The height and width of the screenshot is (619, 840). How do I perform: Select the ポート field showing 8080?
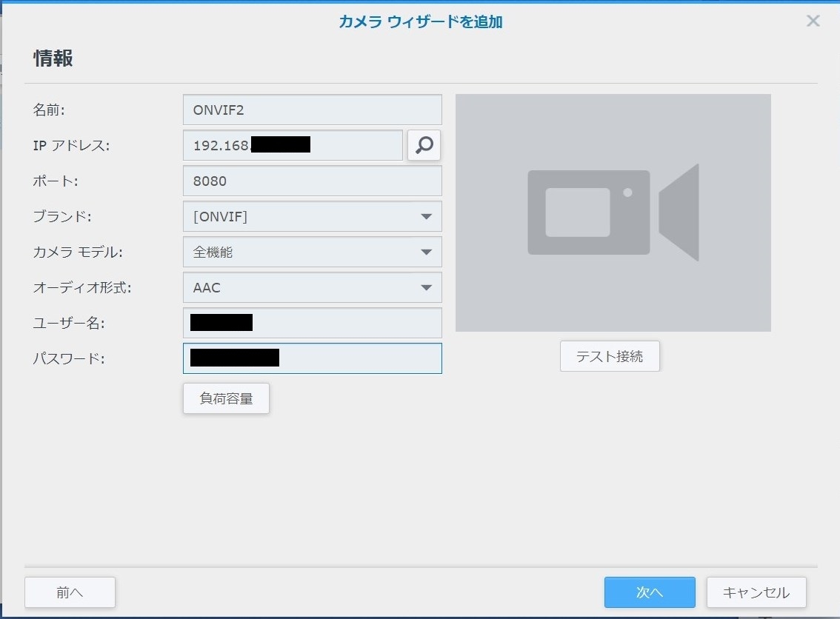tap(312, 181)
